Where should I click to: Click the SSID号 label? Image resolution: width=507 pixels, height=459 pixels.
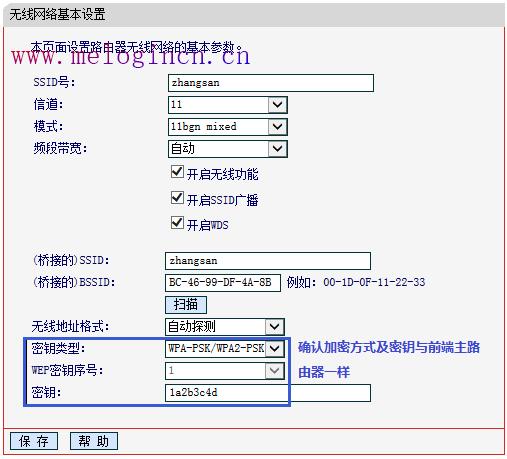pos(54,82)
